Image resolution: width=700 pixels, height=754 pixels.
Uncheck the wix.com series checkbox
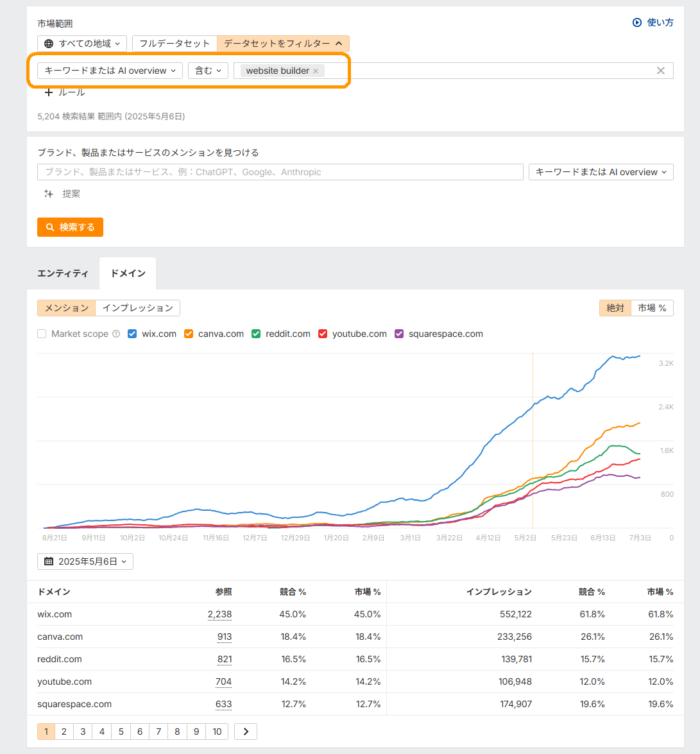(x=132, y=334)
